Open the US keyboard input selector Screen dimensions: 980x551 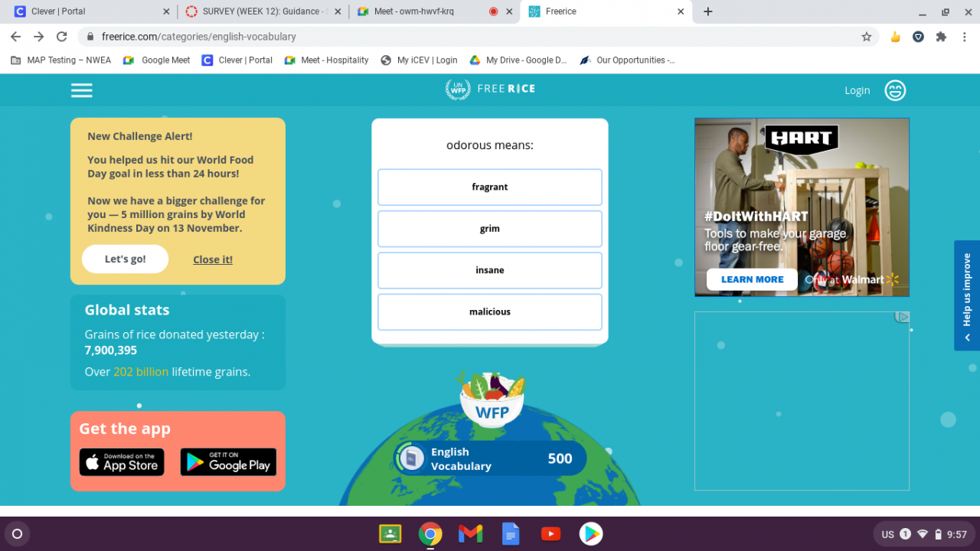pos(888,534)
